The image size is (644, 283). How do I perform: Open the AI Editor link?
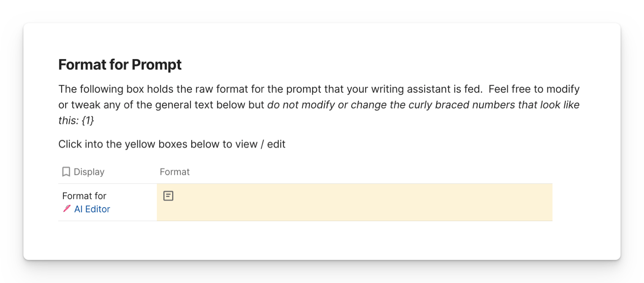(x=92, y=209)
